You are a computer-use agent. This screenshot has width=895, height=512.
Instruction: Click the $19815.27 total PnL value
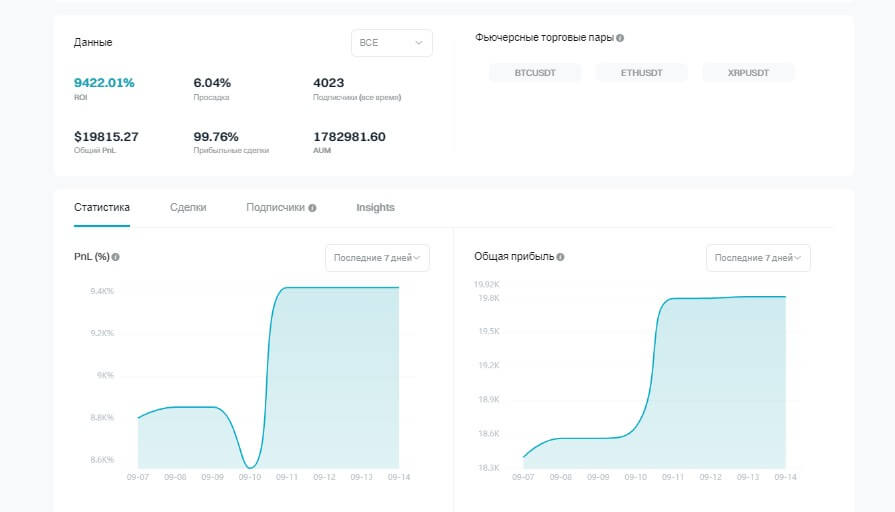tap(106, 136)
